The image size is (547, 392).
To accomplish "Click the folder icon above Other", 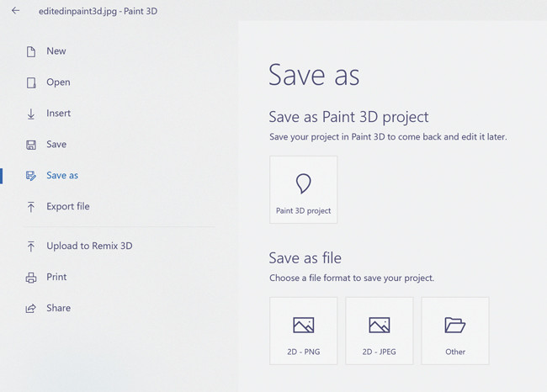I will coord(454,325).
